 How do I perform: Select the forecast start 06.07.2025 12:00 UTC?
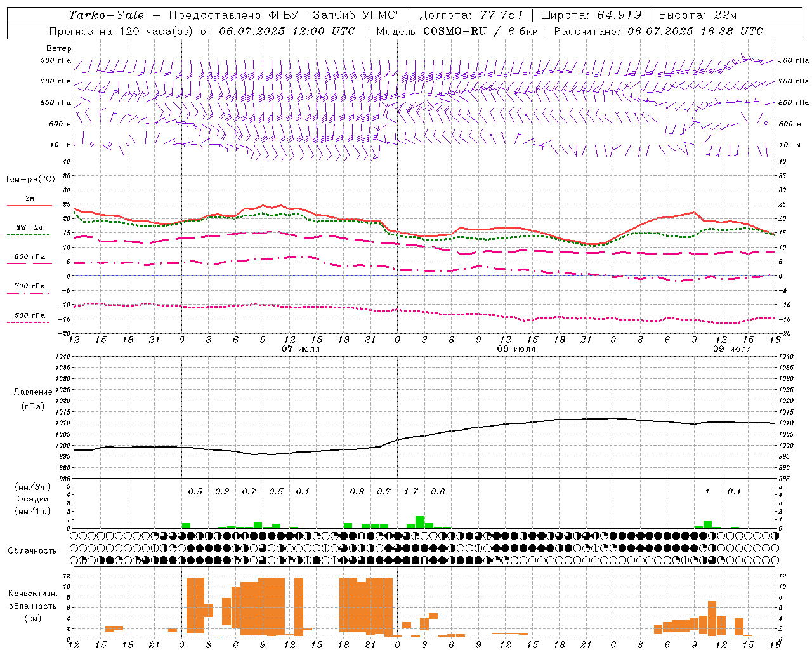coord(287,31)
